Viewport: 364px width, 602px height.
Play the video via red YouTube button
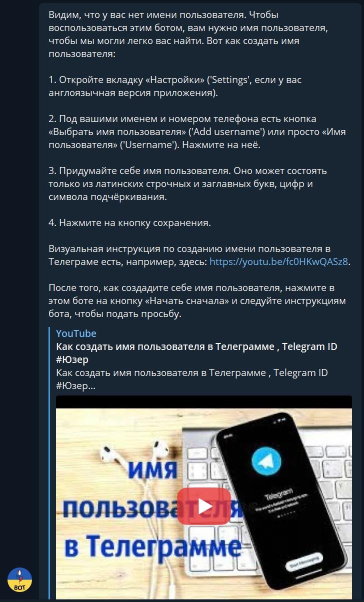[x=204, y=506]
